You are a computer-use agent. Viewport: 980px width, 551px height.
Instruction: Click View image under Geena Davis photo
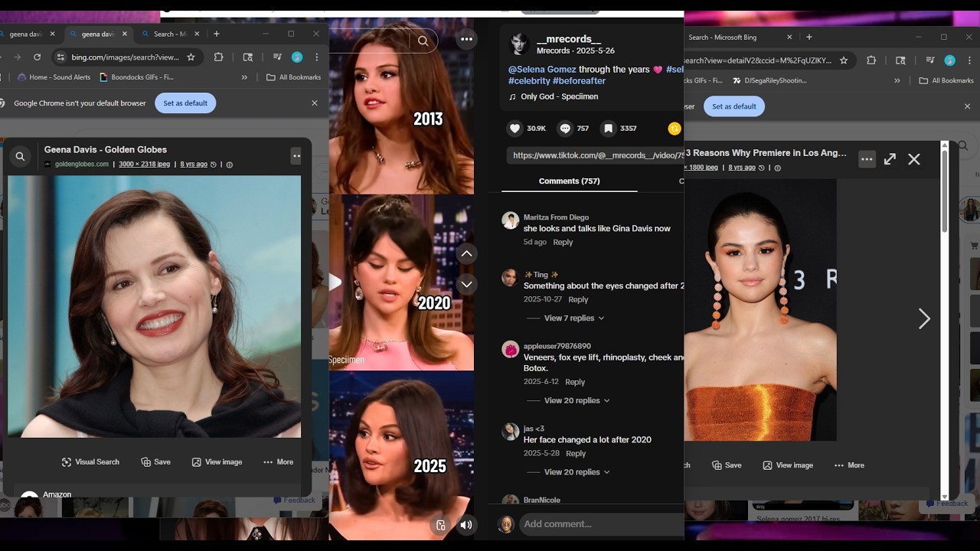[x=217, y=462]
